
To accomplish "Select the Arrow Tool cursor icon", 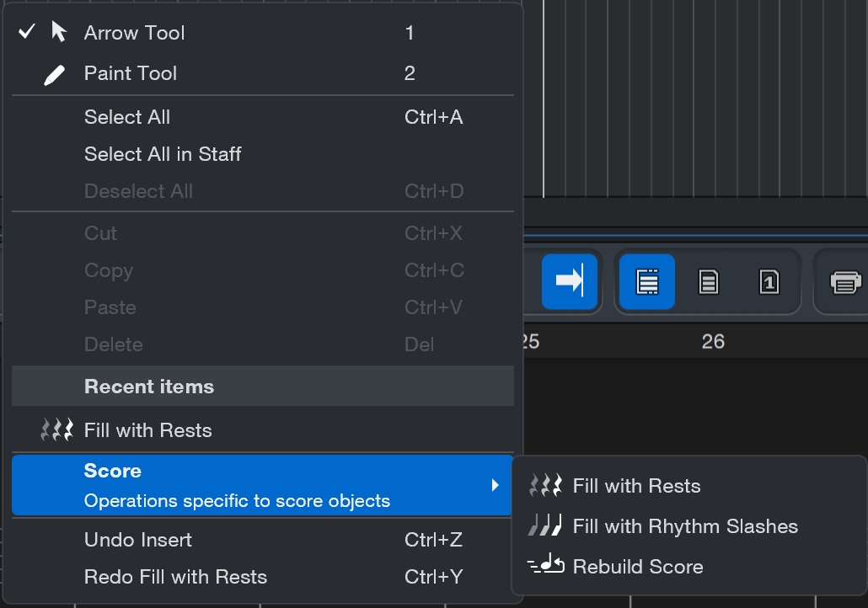I will (x=59, y=32).
